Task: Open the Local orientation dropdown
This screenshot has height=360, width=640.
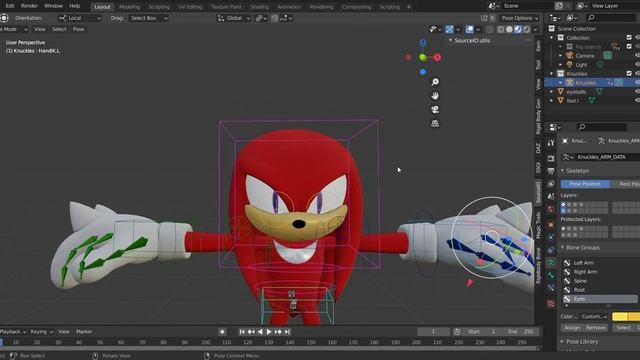Action: coord(80,18)
